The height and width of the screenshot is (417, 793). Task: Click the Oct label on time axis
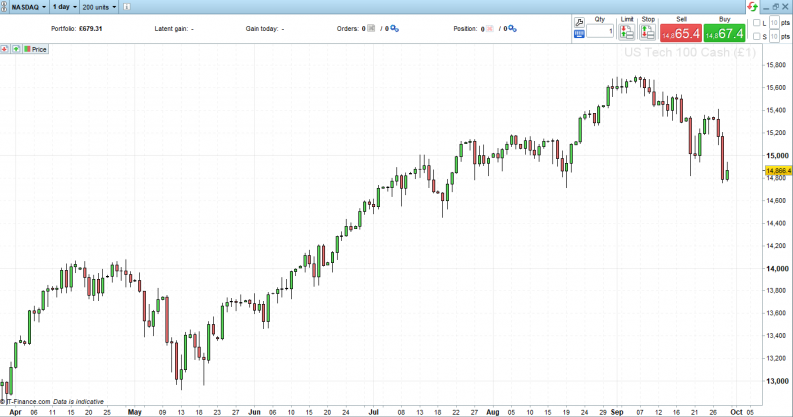pyautogui.click(x=736, y=412)
